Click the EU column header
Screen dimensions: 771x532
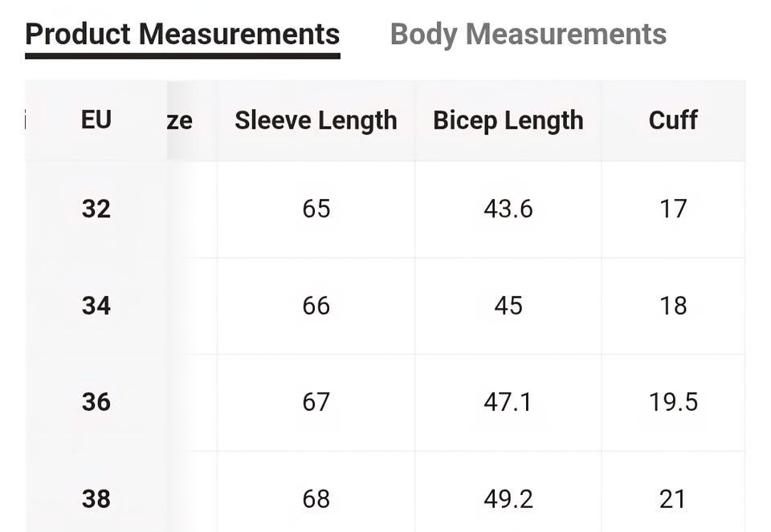coord(96,120)
